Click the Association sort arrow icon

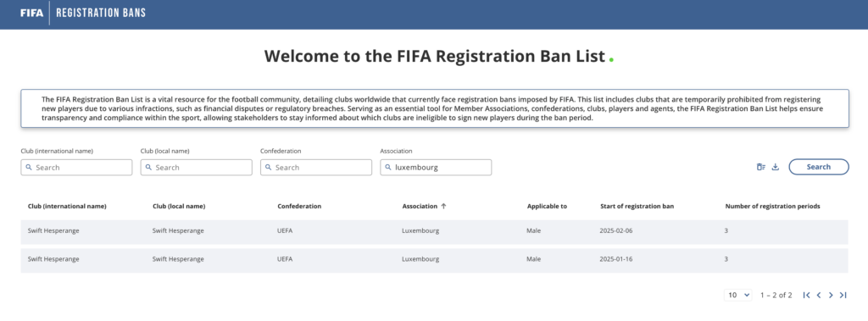443,206
